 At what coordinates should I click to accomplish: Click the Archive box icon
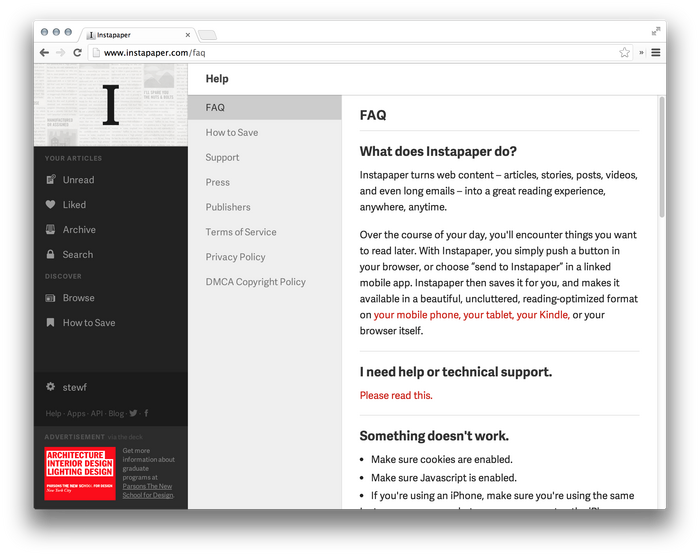click(x=51, y=229)
